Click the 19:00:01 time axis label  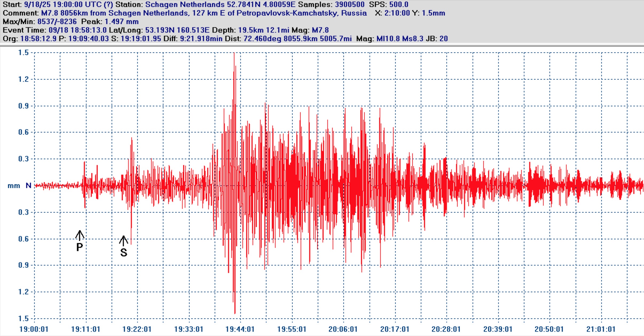[x=34, y=329]
